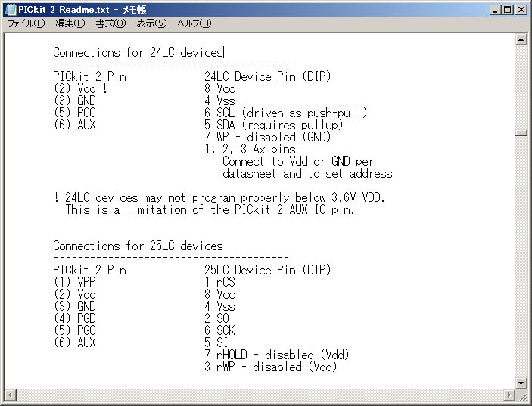Click the vertical scrollbar up arrow
The height and width of the screenshot is (406, 532).
[x=521, y=39]
